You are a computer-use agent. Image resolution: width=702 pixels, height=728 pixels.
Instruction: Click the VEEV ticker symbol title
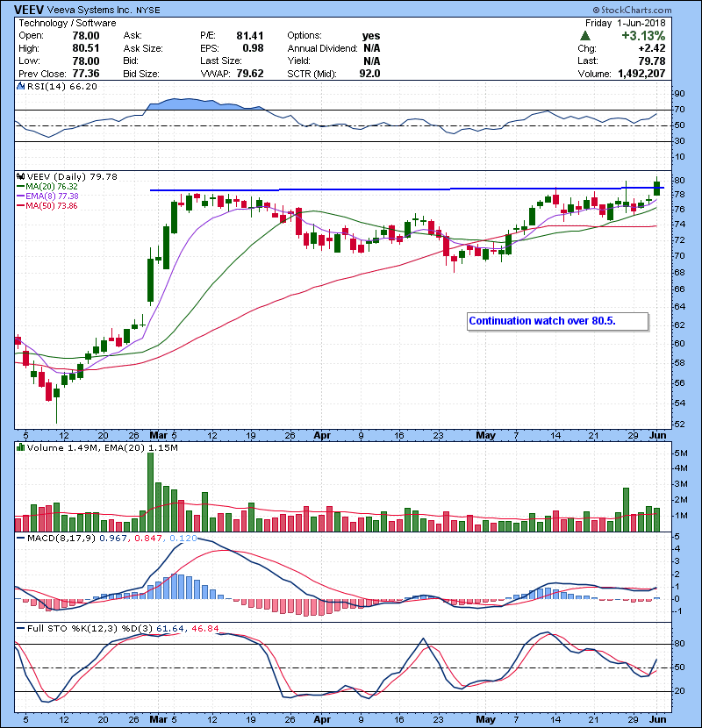click(29, 10)
